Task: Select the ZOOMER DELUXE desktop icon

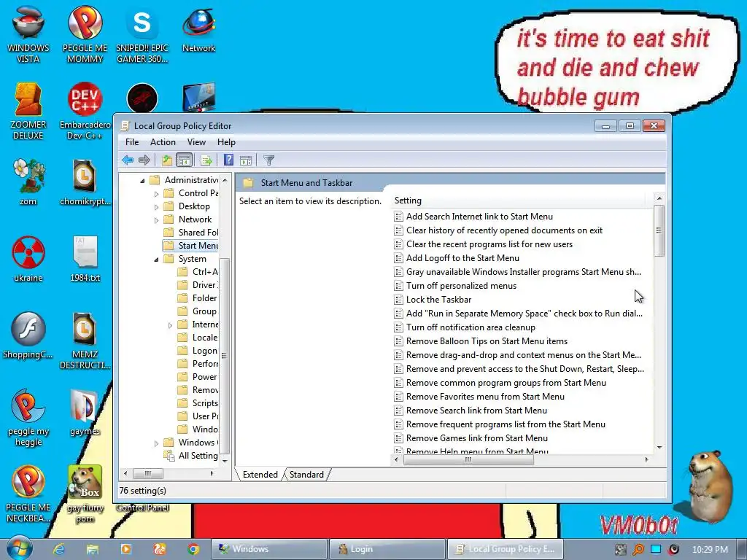Action: [28, 111]
